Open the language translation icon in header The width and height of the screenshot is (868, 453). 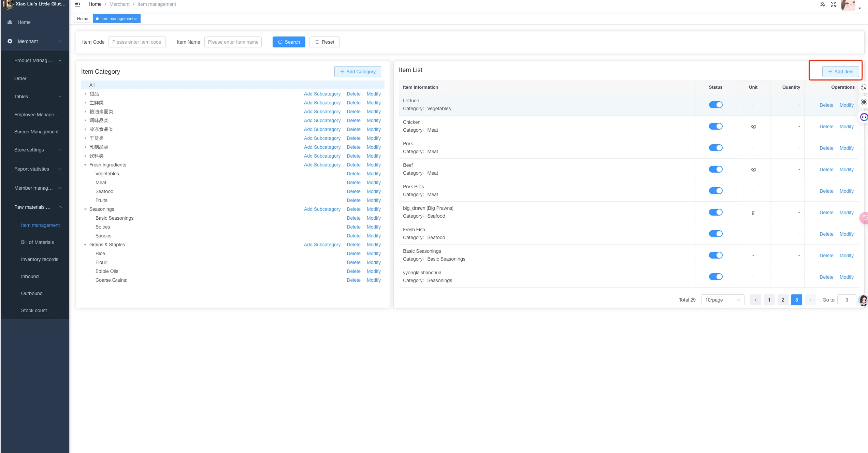click(x=823, y=4)
